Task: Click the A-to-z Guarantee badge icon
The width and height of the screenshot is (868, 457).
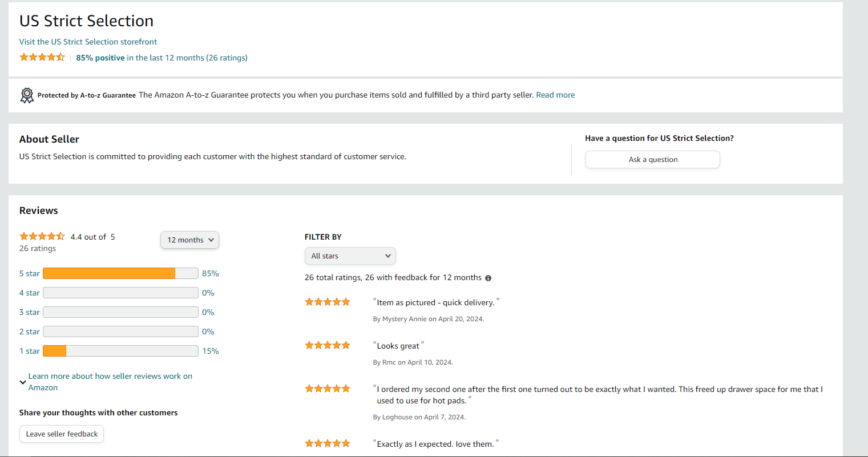Action: click(27, 95)
